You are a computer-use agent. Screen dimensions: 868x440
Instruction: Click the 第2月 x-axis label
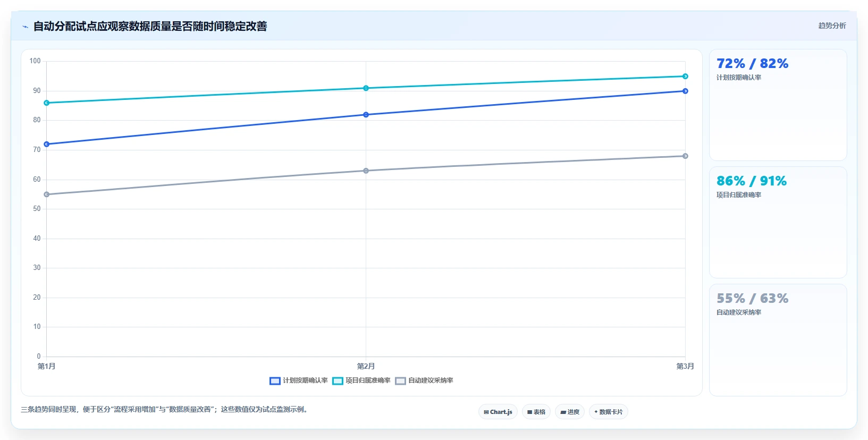[x=366, y=366]
